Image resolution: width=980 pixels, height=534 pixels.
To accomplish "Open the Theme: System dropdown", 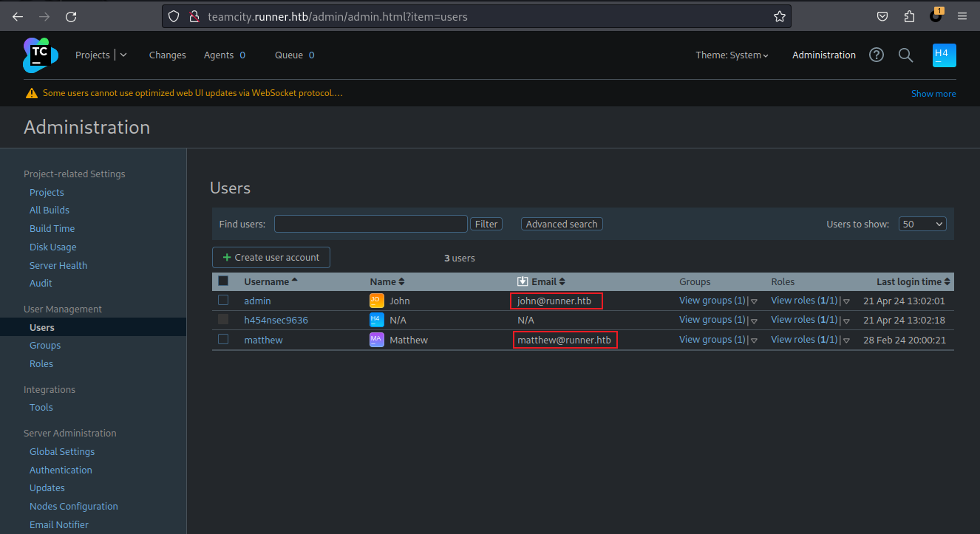I will pyautogui.click(x=732, y=55).
